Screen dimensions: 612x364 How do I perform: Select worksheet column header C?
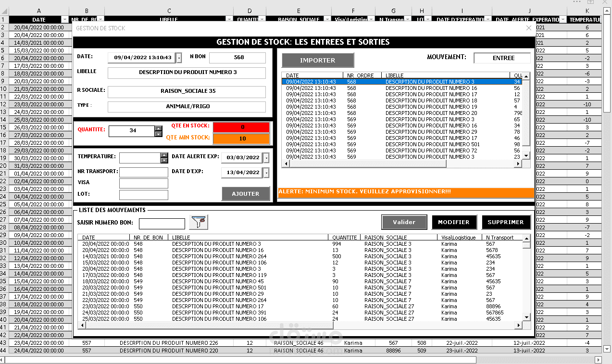[x=169, y=11]
